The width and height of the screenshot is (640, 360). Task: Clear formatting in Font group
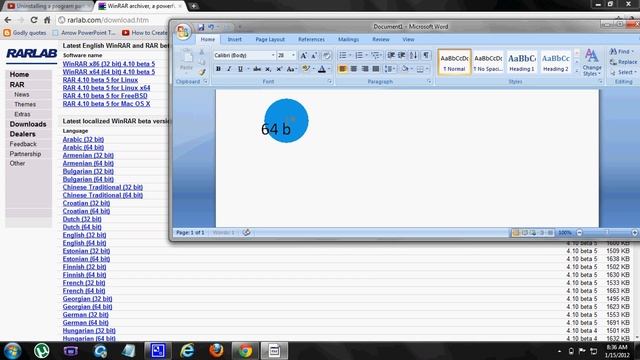pos(326,56)
